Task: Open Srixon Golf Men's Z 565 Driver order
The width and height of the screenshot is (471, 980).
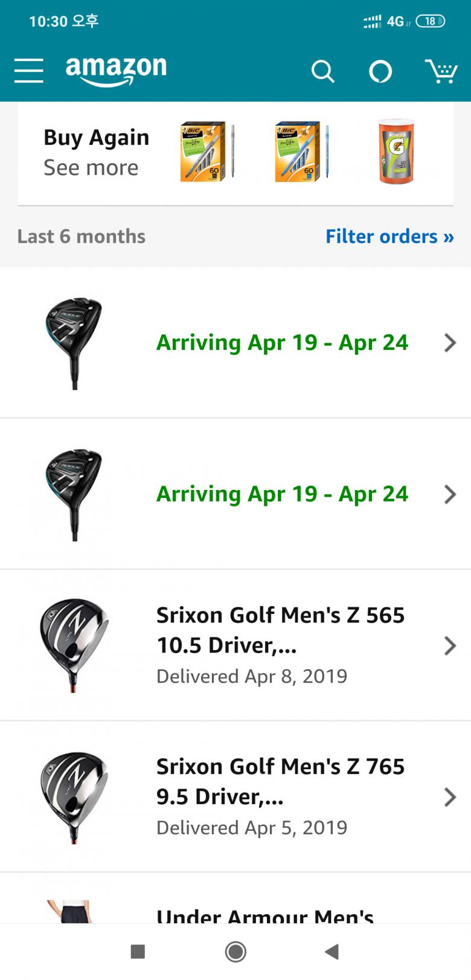Action: 280,630
